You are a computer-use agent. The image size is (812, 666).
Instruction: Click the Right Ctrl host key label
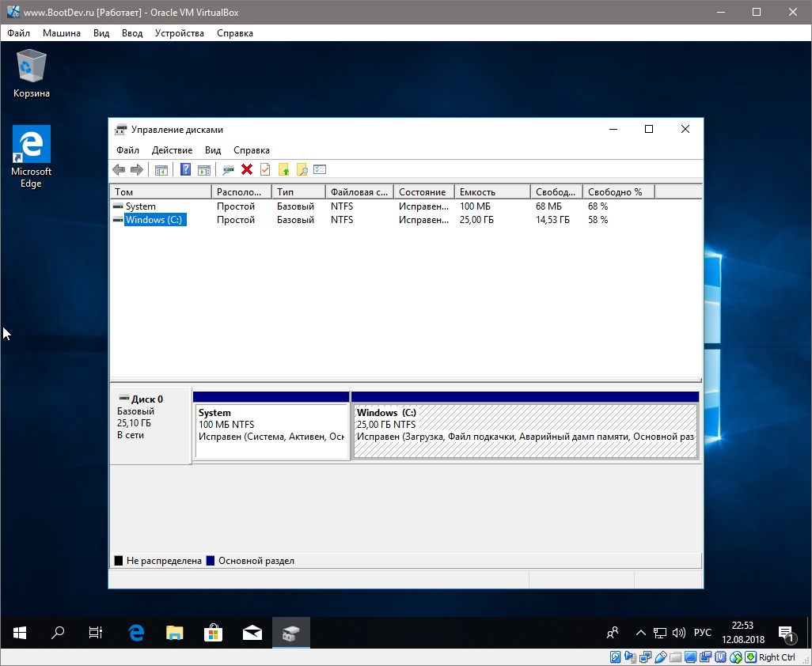point(777,657)
